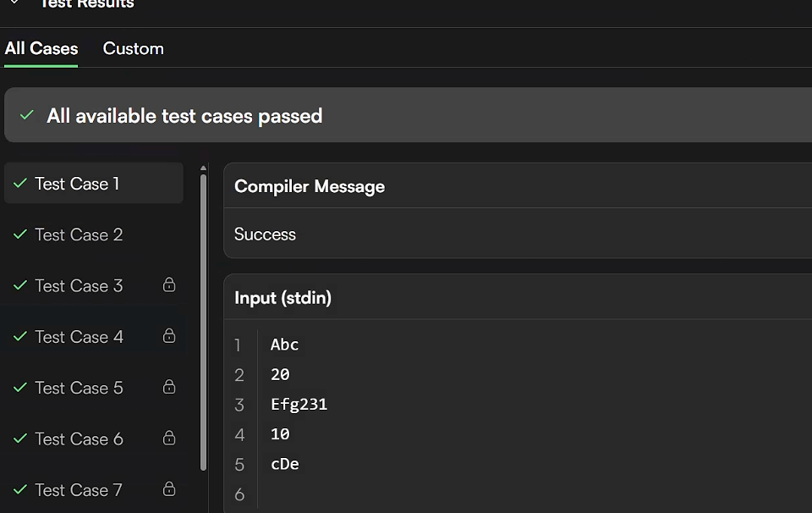This screenshot has height=513, width=812.
Task: Click the test case list scrollbar
Action: pos(203,322)
